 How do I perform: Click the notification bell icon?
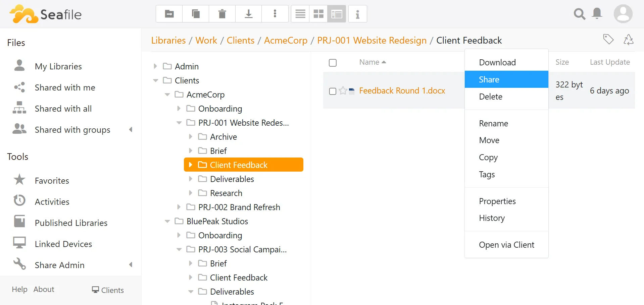tap(597, 14)
